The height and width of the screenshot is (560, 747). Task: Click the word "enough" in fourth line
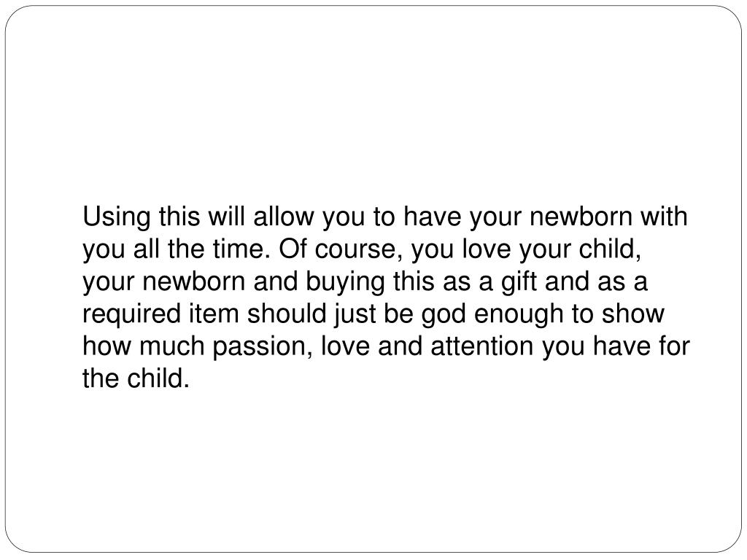tap(519, 315)
